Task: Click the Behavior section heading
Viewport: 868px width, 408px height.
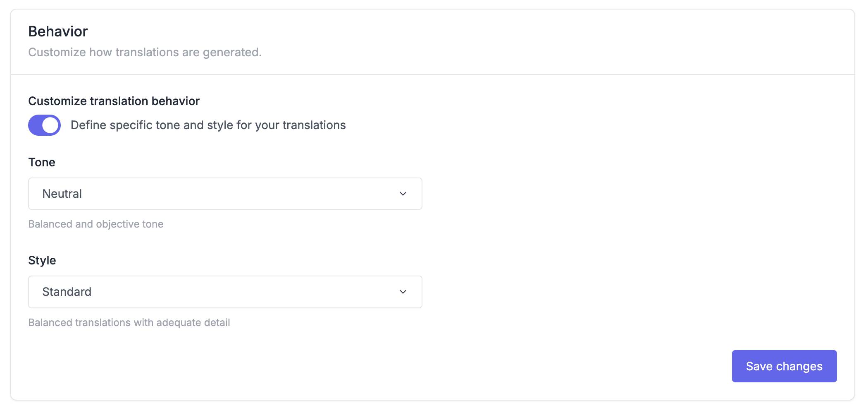Action: click(x=58, y=31)
